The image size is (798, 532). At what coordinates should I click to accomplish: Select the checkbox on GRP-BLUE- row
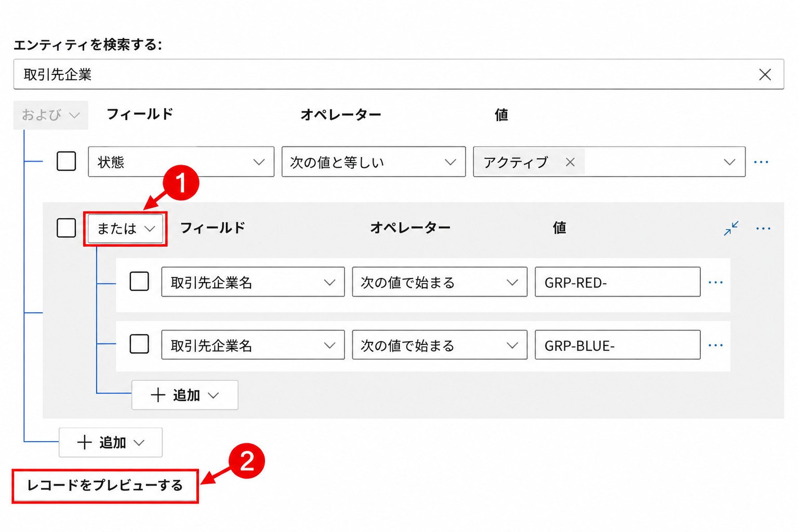139,344
